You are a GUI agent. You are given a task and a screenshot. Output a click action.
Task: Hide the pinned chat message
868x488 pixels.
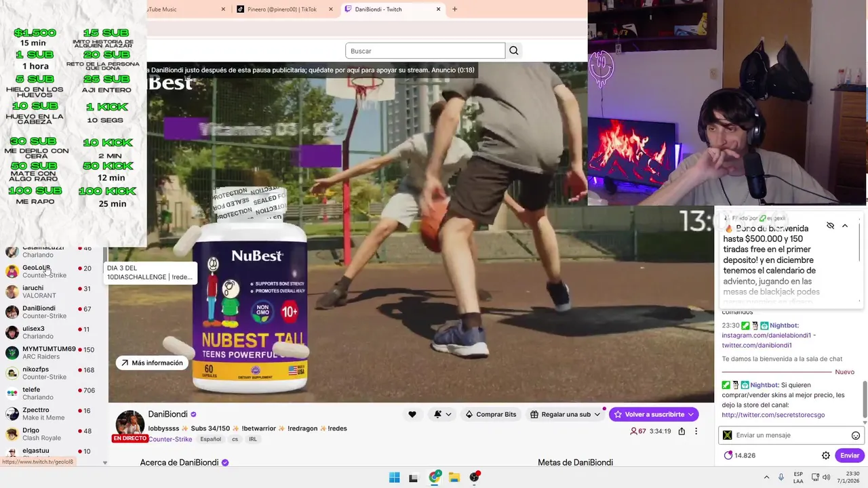pyautogui.click(x=830, y=226)
